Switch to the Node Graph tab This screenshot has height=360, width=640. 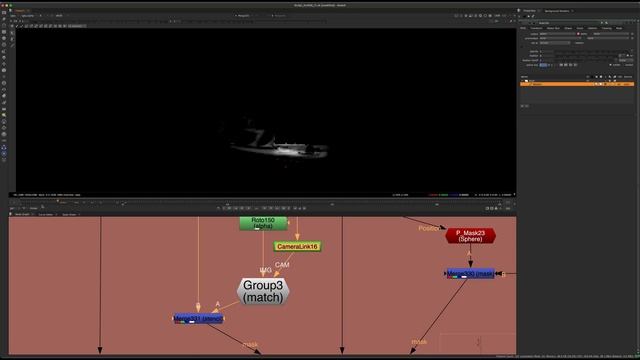click(x=22, y=214)
